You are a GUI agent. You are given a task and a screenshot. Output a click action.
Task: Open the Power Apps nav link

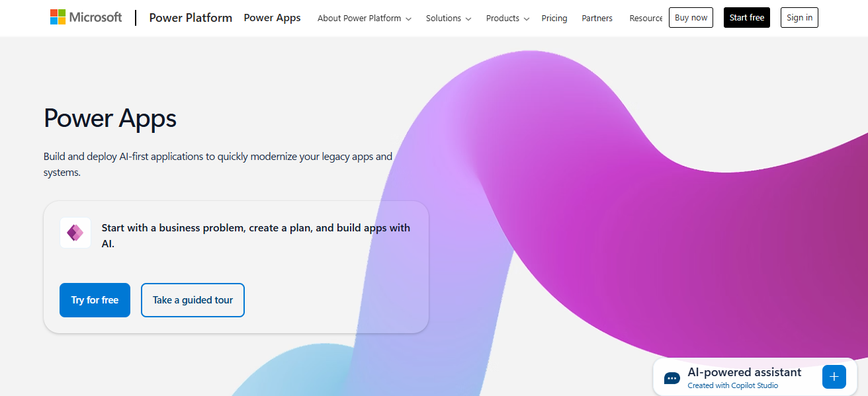coord(272,18)
